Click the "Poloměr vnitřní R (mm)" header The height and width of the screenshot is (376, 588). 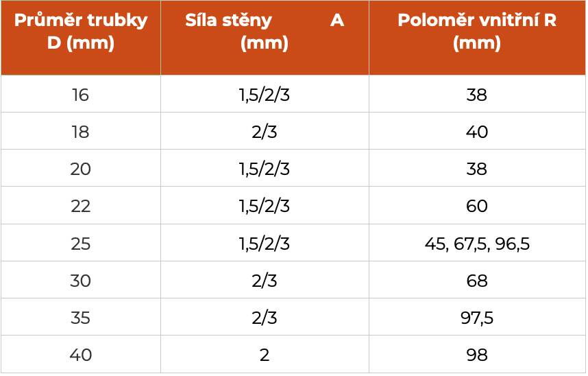[477, 32]
